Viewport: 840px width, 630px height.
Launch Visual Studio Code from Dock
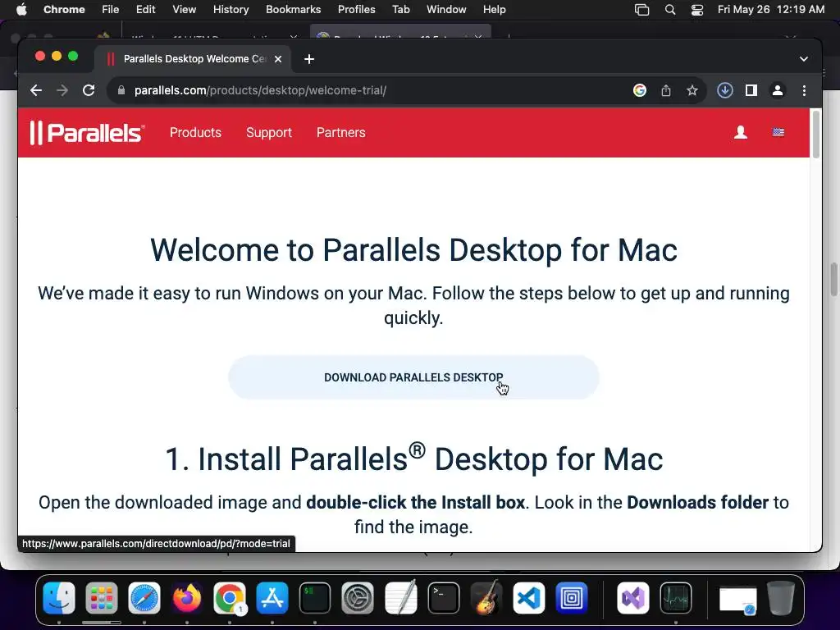529,597
